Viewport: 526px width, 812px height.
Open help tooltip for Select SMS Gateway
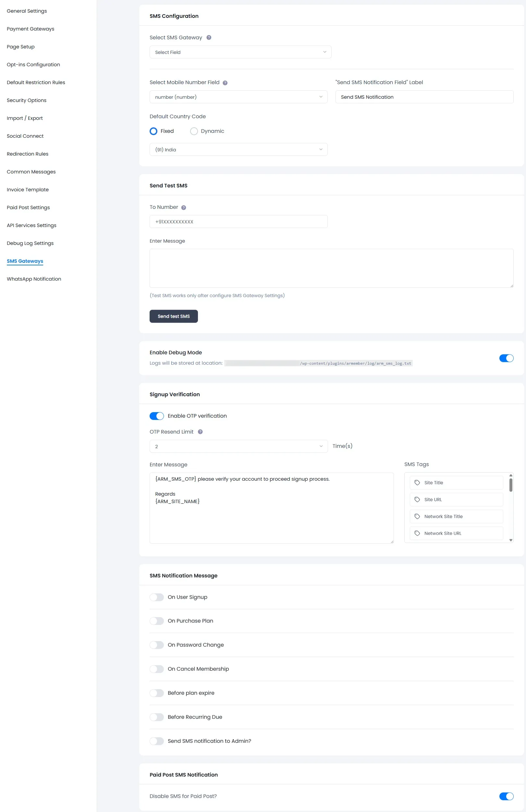(x=209, y=38)
